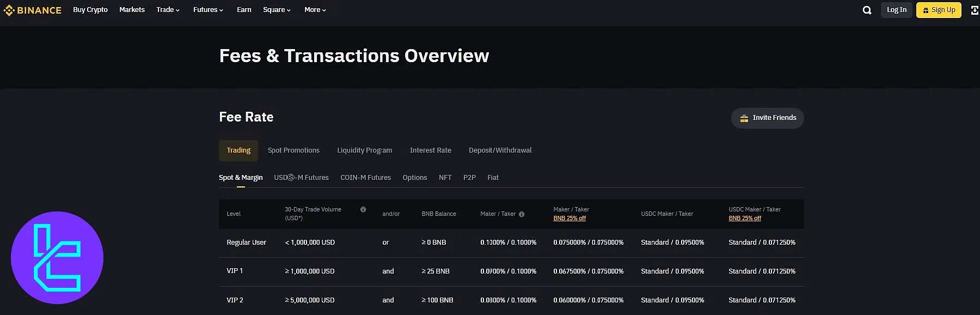Screen dimensions: 980x315
Task: Open Buy Crypto in navigation bar
Action: tap(90, 10)
